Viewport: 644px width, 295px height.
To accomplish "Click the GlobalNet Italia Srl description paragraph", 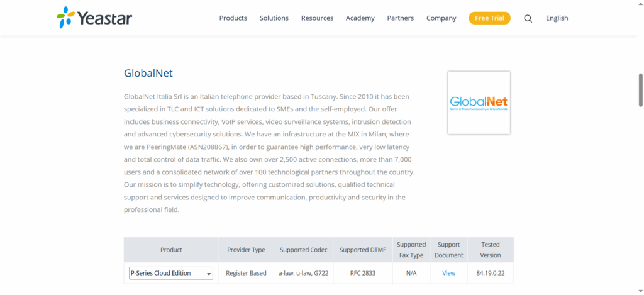I will coord(269,153).
